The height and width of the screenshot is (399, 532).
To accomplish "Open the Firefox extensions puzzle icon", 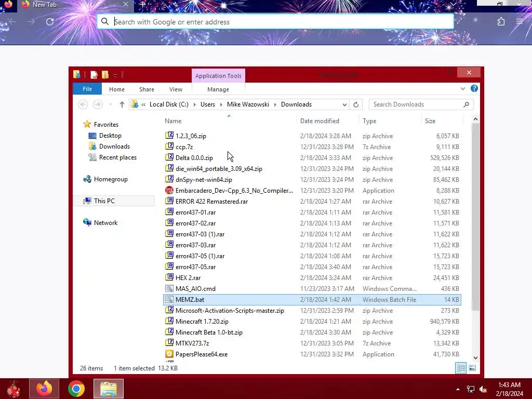I will [501, 22].
